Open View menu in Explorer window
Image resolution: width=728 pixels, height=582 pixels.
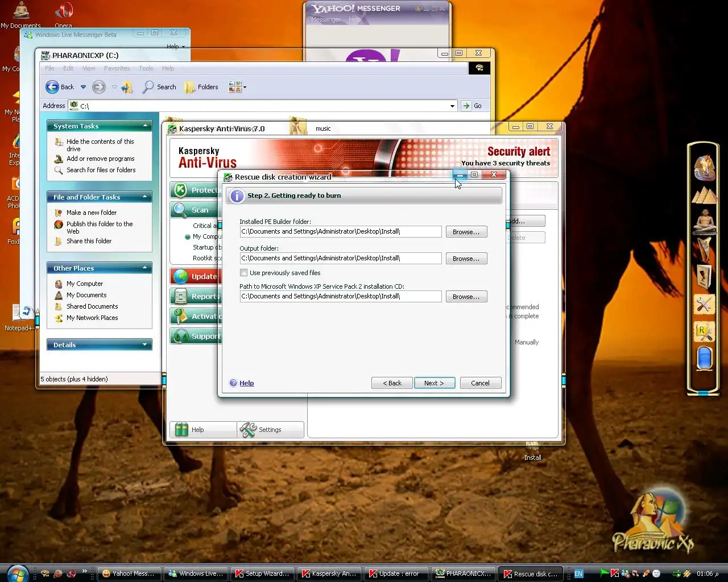pyautogui.click(x=89, y=68)
